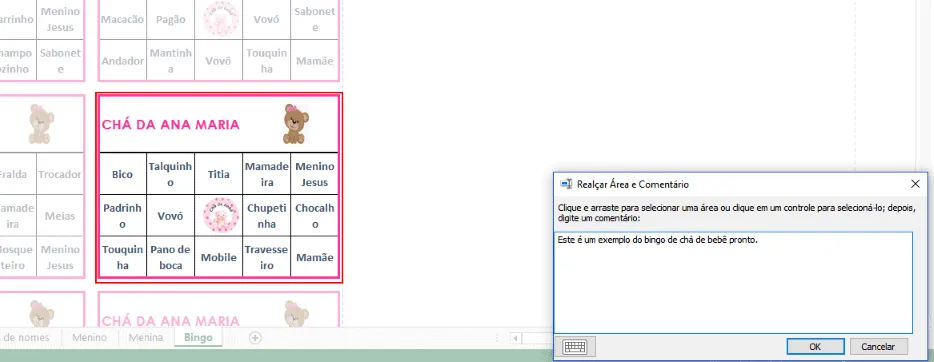Image resolution: width=934 pixels, height=362 pixels.
Task: Switch to the Menina sheet tab
Action: [x=145, y=338]
